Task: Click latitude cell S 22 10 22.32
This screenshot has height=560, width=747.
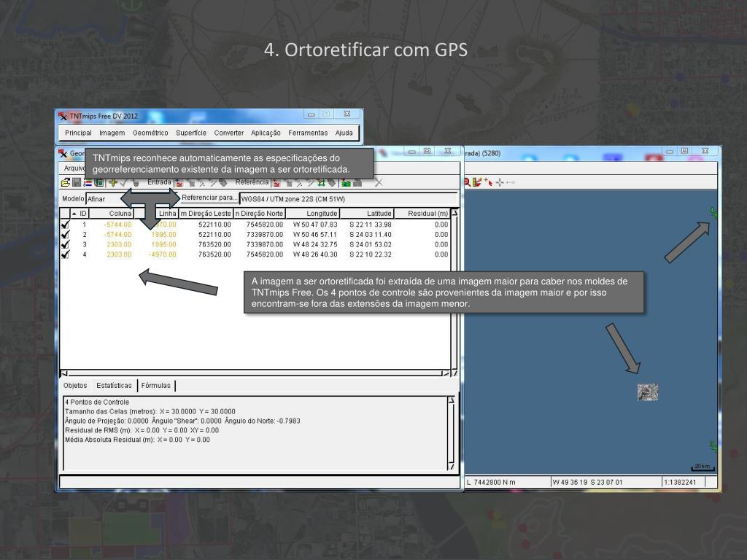Action: (x=370, y=254)
